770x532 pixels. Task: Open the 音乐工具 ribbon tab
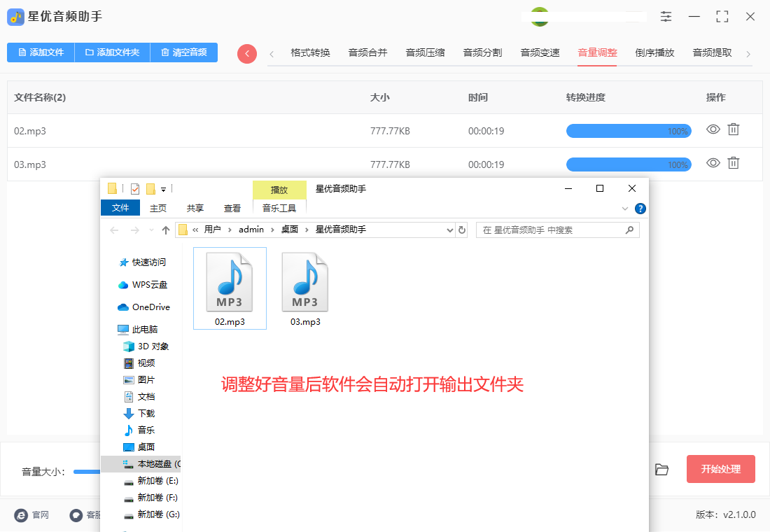279,209
